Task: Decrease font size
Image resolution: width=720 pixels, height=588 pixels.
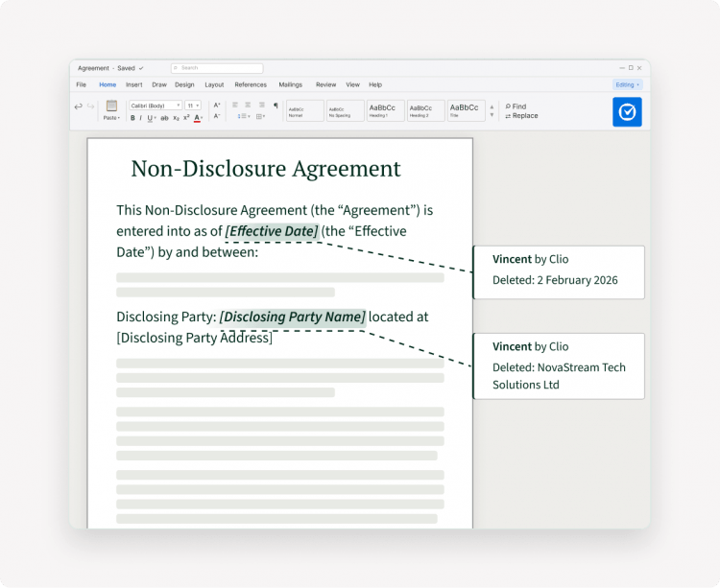Action: pyautogui.click(x=217, y=116)
